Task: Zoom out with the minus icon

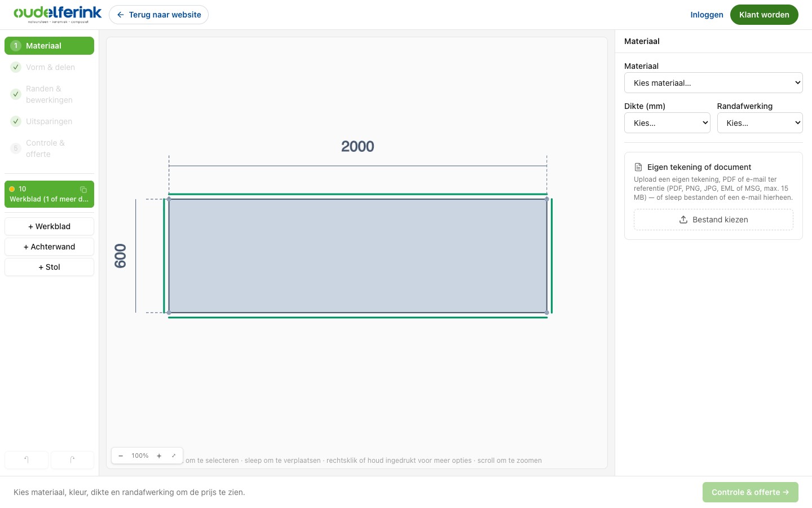Action: point(121,456)
